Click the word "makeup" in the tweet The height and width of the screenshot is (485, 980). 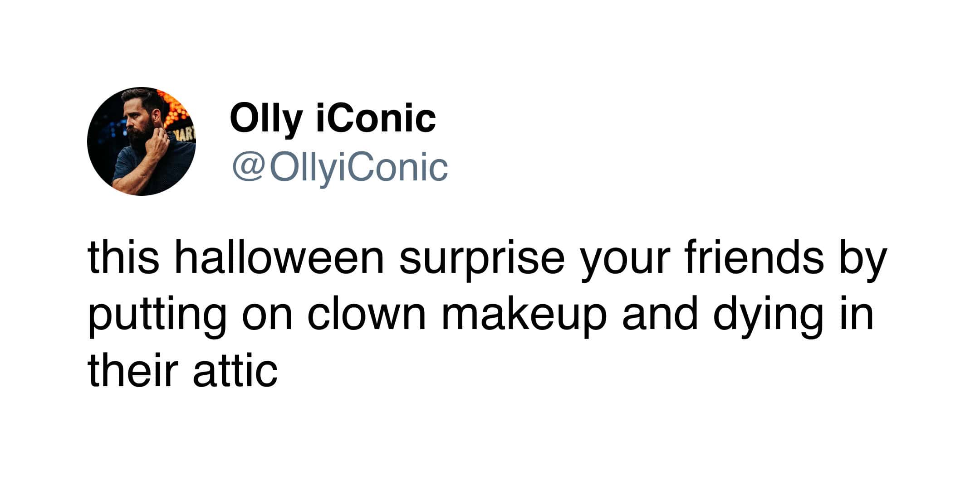[524, 316]
